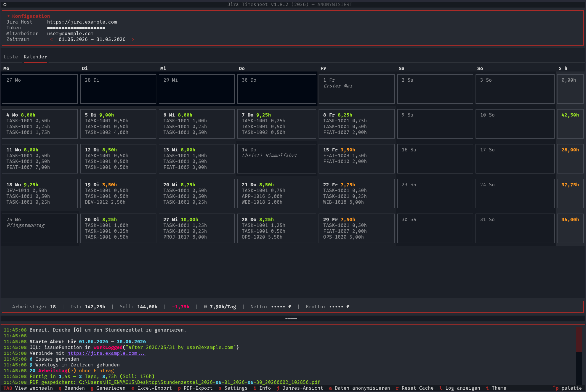Open Settings from the footer

pyautogui.click(x=233, y=388)
